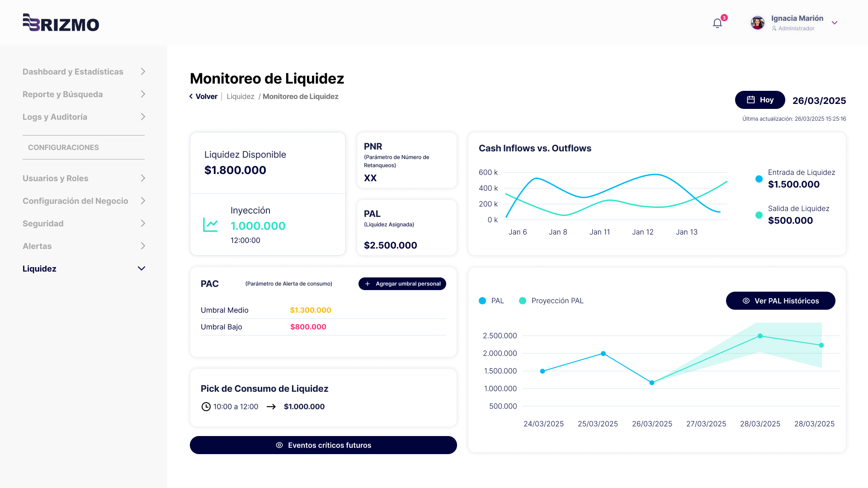Click the Inyección trend chart icon
The width and height of the screenshot is (868, 488).
pyautogui.click(x=210, y=225)
